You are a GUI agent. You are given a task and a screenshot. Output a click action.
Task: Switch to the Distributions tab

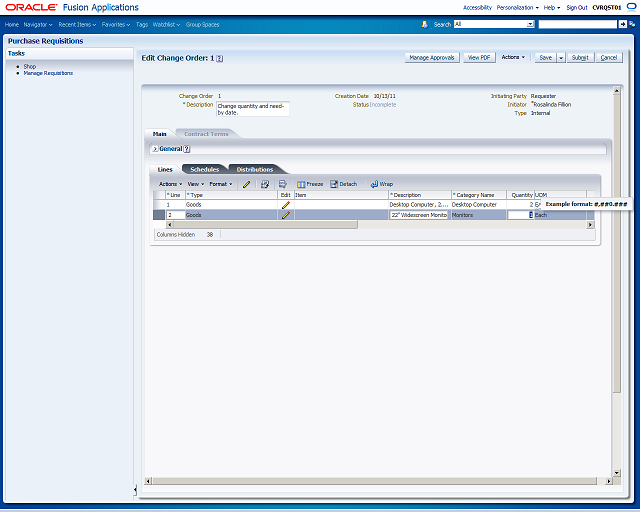[x=255, y=169]
